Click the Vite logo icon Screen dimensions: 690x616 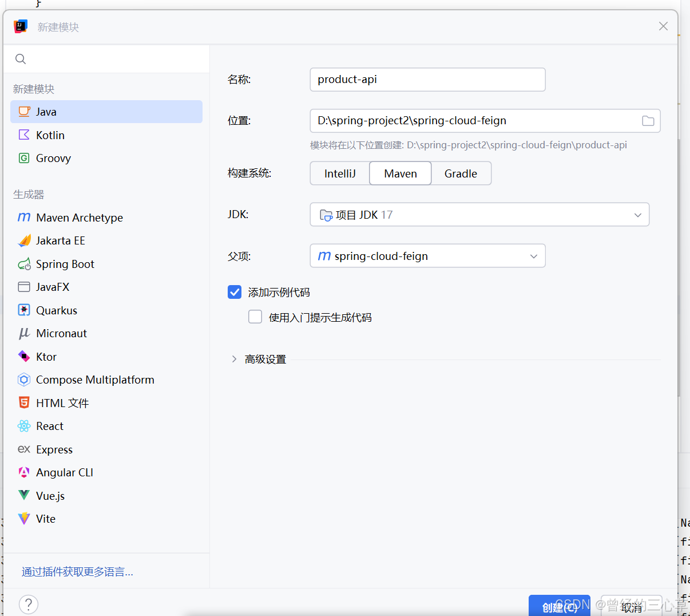pyautogui.click(x=24, y=519)
